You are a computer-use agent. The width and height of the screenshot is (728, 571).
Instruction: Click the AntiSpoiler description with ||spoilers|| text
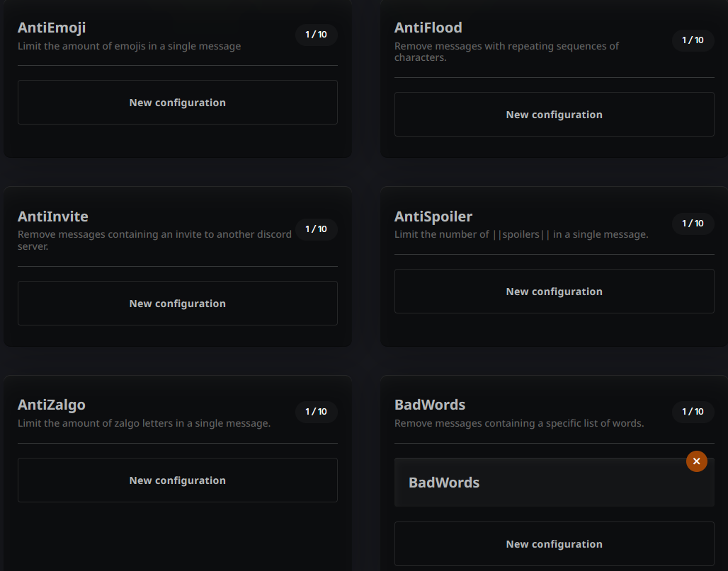[x=521, y=234]
